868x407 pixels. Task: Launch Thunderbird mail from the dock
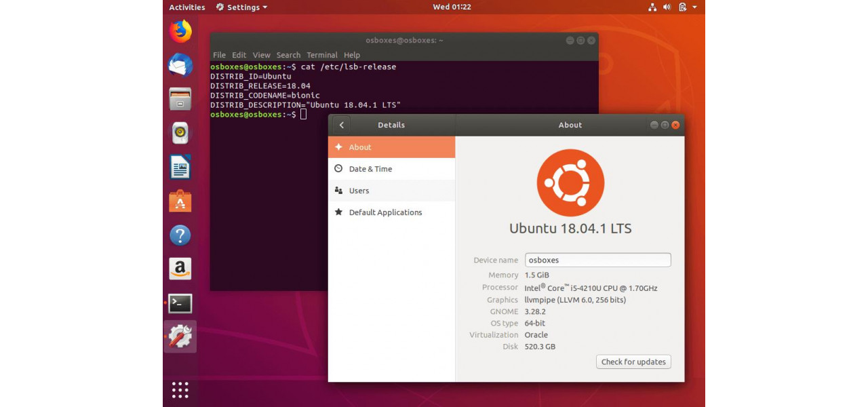click(x=180, y=65)
